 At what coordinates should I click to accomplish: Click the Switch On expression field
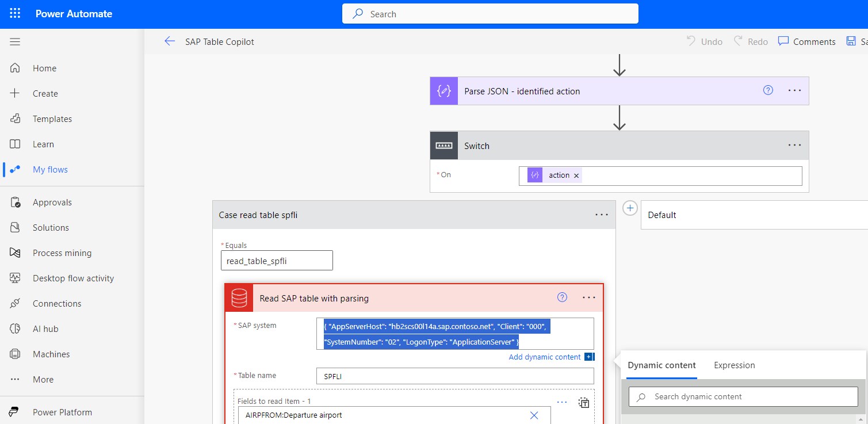pyautogui.click(x=660, y=175)
